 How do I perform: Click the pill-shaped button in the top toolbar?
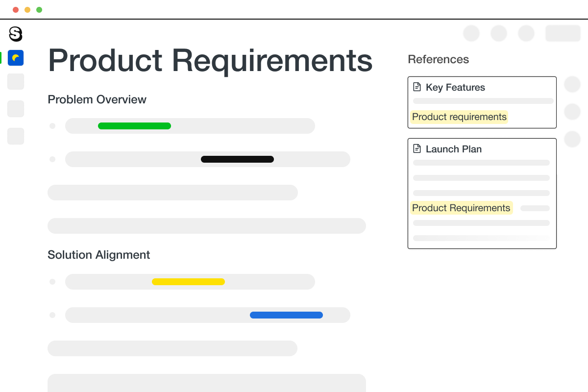coord(563,33)
